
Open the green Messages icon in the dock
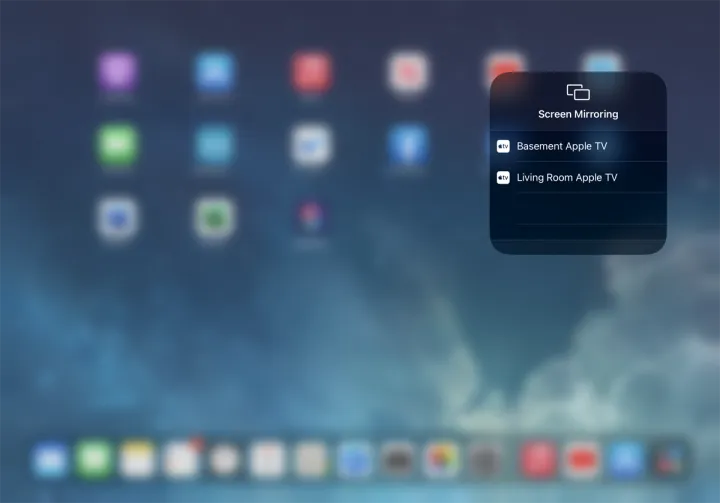pos(93,459)
